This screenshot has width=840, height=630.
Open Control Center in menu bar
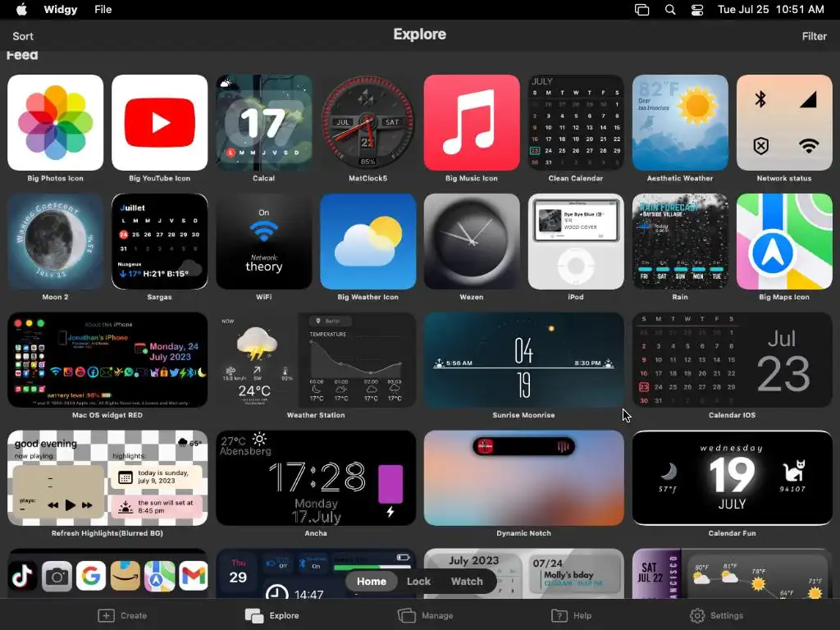coord(697,10)
